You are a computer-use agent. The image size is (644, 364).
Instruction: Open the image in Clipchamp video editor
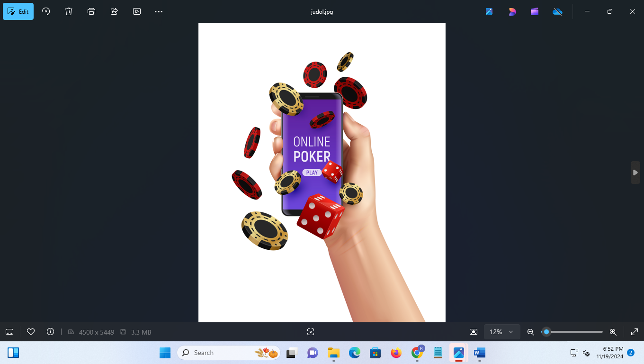tap(535, 11)
